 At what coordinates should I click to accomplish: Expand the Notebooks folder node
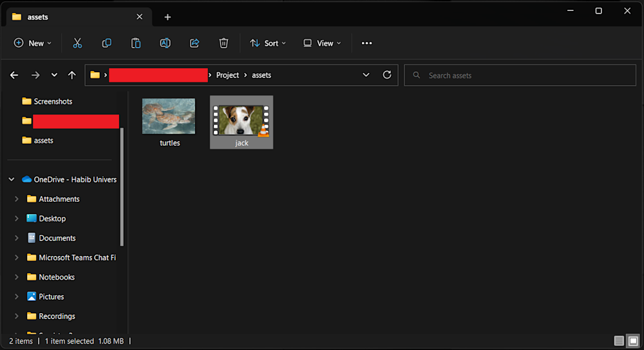pyautogui.click(x=17, y=277)
